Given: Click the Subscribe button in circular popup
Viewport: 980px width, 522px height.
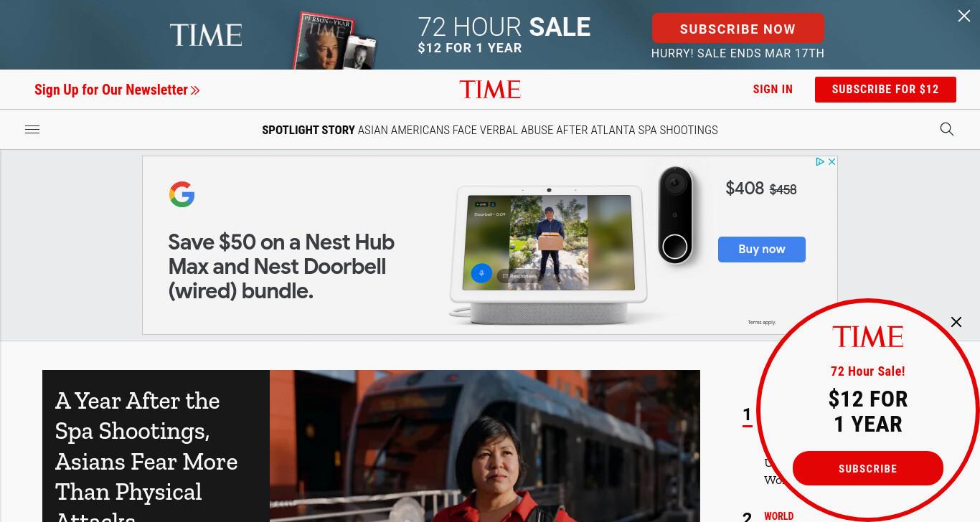Looking at the screenshot, I should click(868, 468).
